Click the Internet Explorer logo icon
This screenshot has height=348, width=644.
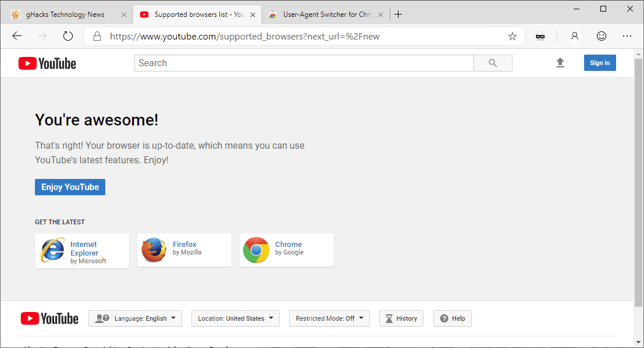pos(52,250)
